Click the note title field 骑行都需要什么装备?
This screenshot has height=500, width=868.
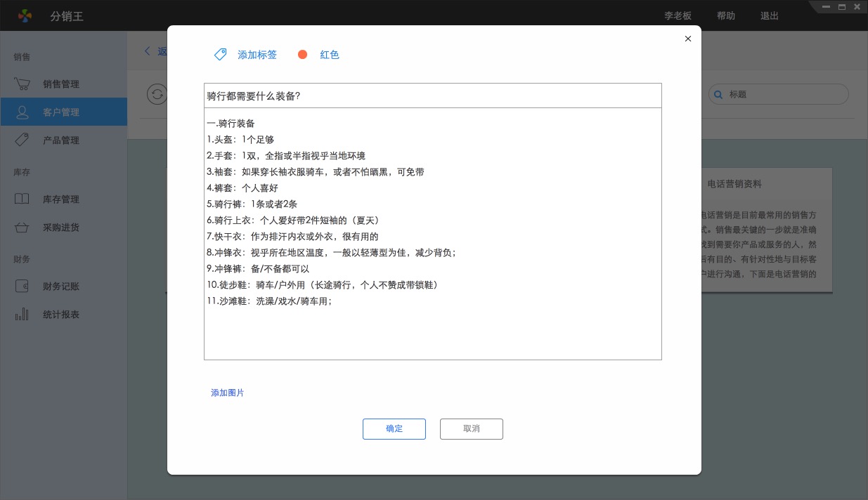tap(432, 96)
